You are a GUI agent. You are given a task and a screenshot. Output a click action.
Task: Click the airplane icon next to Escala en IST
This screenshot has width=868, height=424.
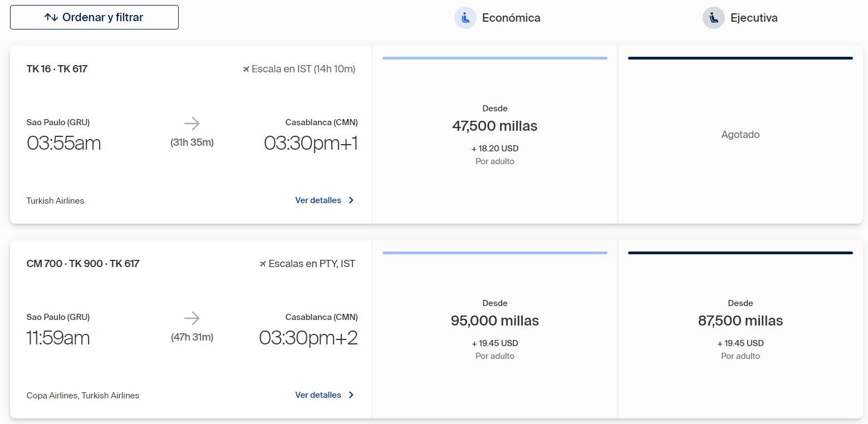coord(246,69)
